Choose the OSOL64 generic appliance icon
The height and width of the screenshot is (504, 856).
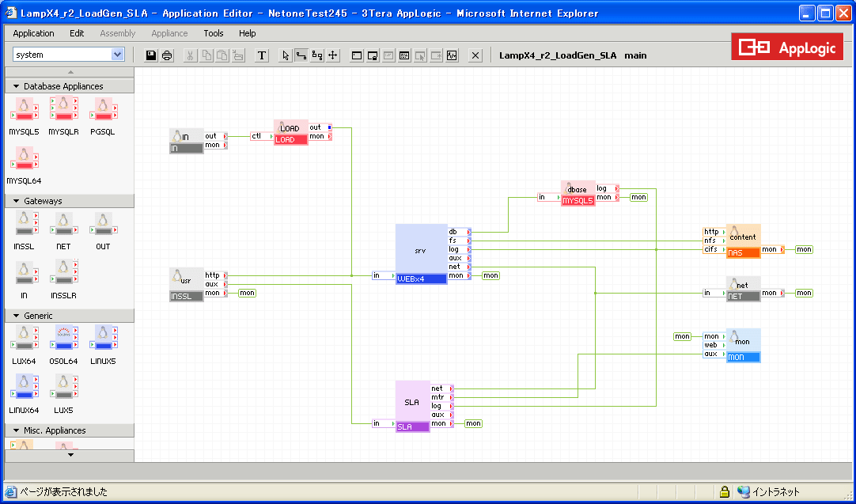pos(64,339)
